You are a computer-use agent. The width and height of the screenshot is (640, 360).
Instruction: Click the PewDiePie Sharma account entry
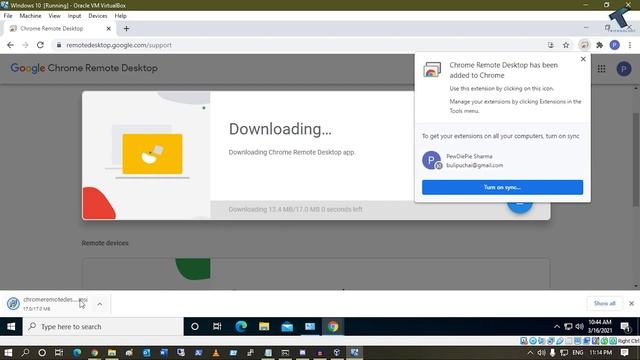click(502, 160)
